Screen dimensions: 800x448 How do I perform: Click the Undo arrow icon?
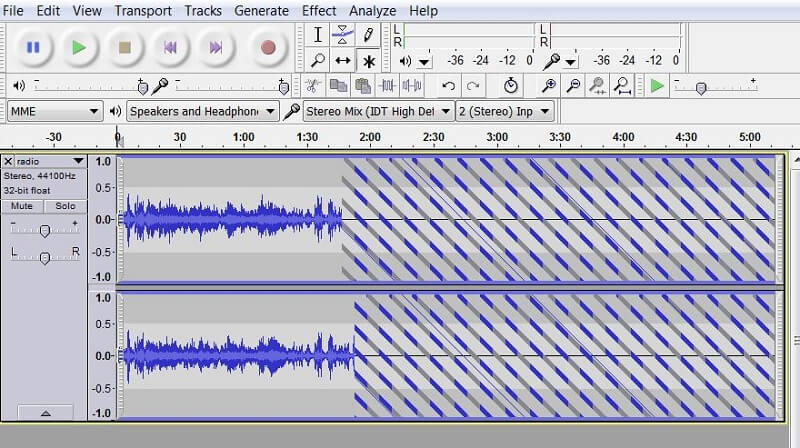(x=449, y=86)
